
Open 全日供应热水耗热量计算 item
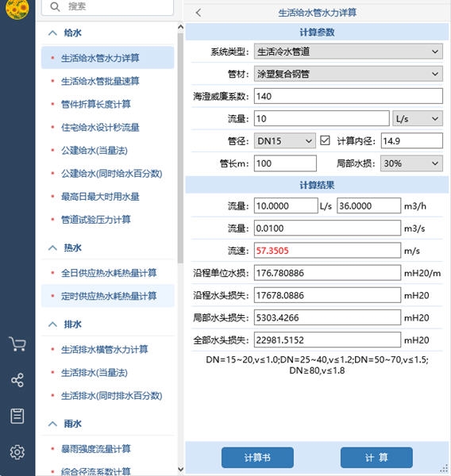[107, 273]
